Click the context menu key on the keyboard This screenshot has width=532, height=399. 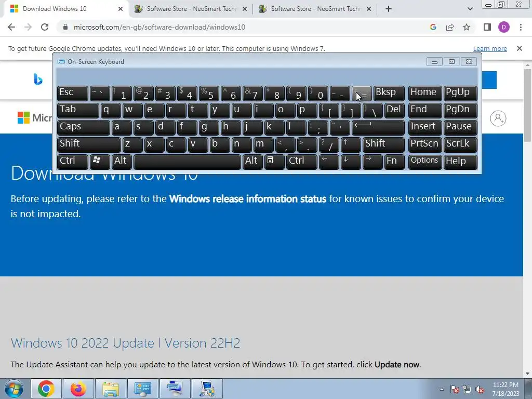tap(274, 162)
